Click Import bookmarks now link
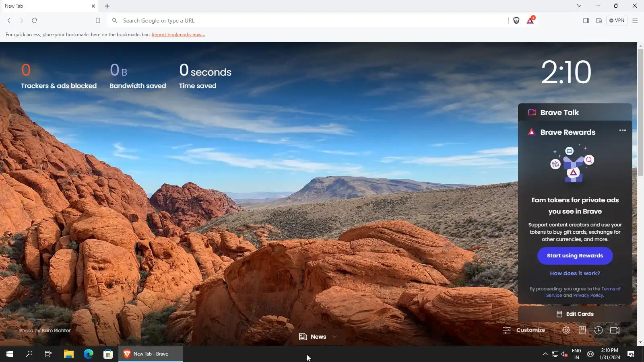644x362 pixels. [178, 35]
